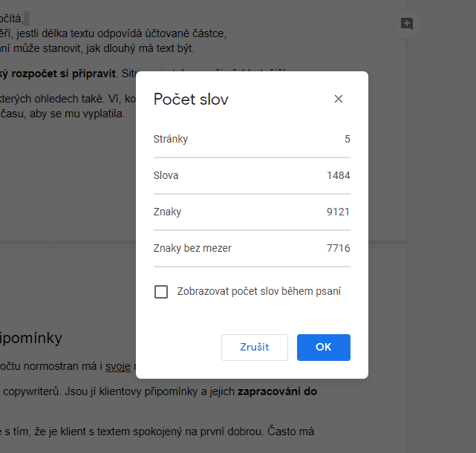Click the Stránky label in dialog
Viewport: 476px width, 453px height.
(x=171, y=139)
